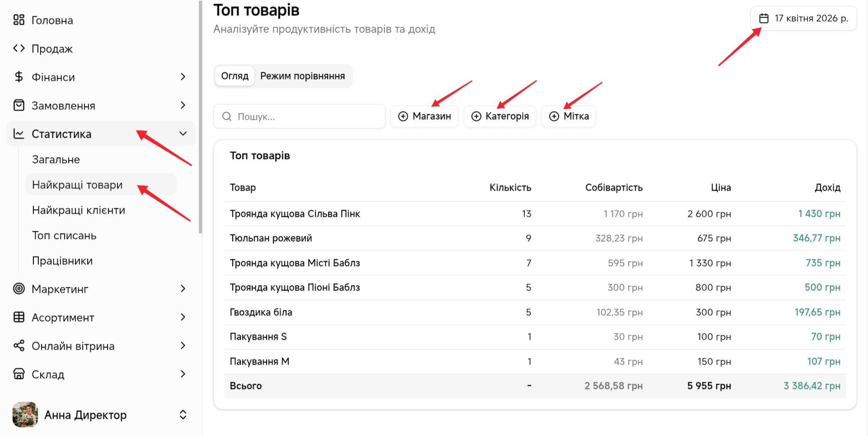The image size is (868, 436).
Task: Click the Маркетинг target icon
Action: point(19,289)
